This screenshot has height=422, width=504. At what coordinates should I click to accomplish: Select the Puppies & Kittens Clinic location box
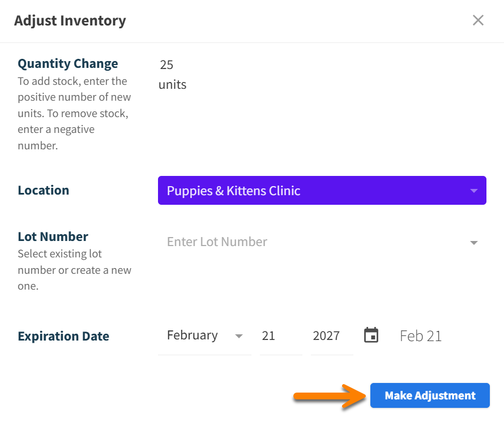click(322, 191)
